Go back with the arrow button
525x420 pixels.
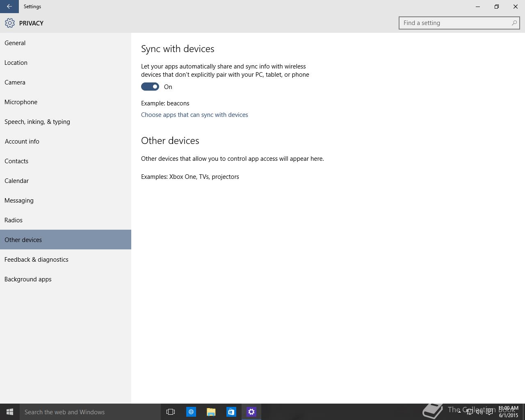9,7
